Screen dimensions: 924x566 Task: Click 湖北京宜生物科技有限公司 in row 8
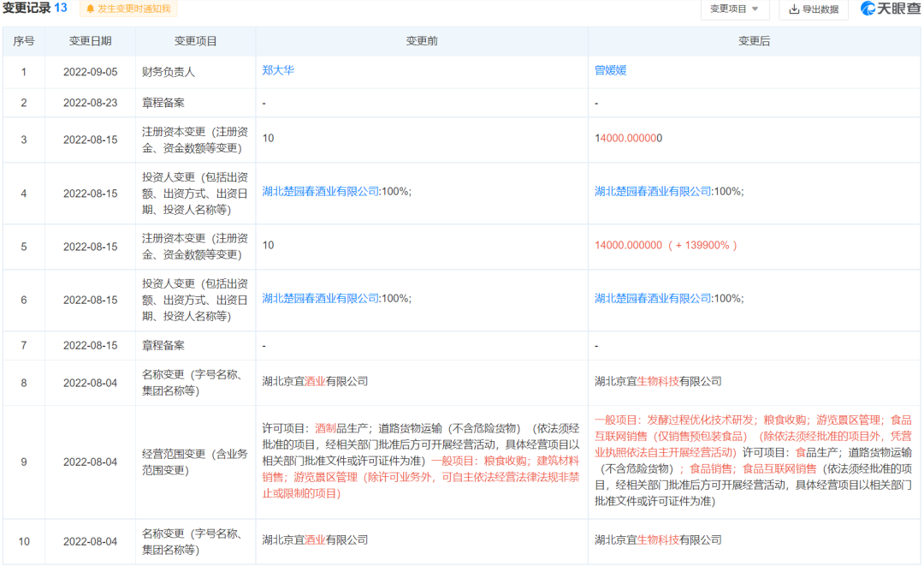tap(658, 382)
